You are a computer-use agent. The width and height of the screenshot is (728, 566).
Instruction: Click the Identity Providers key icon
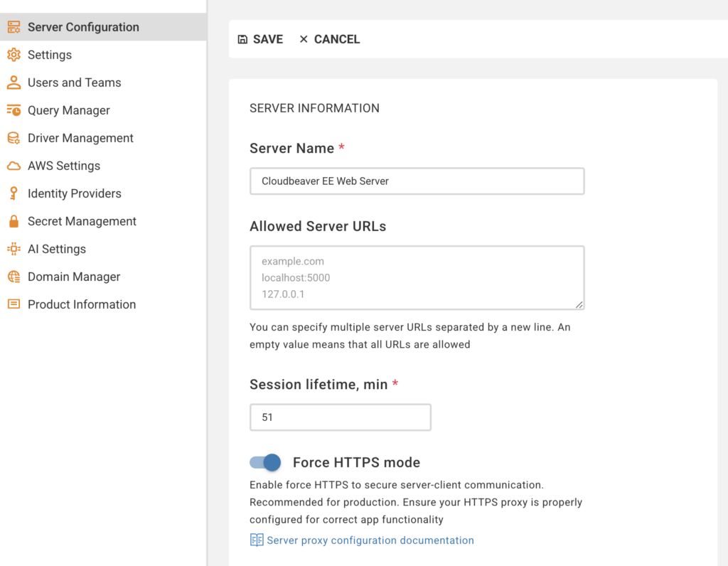click(x=14, y=193)
